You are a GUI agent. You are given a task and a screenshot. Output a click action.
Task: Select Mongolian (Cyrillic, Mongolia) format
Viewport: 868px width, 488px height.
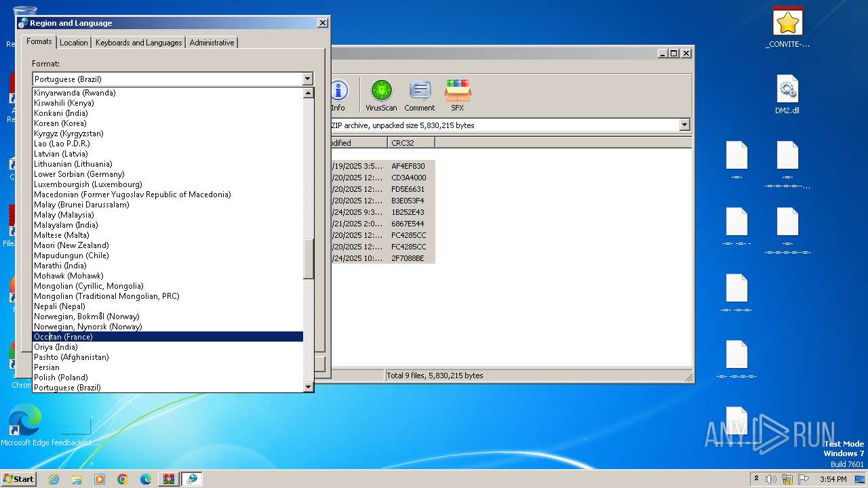(167, 286)
